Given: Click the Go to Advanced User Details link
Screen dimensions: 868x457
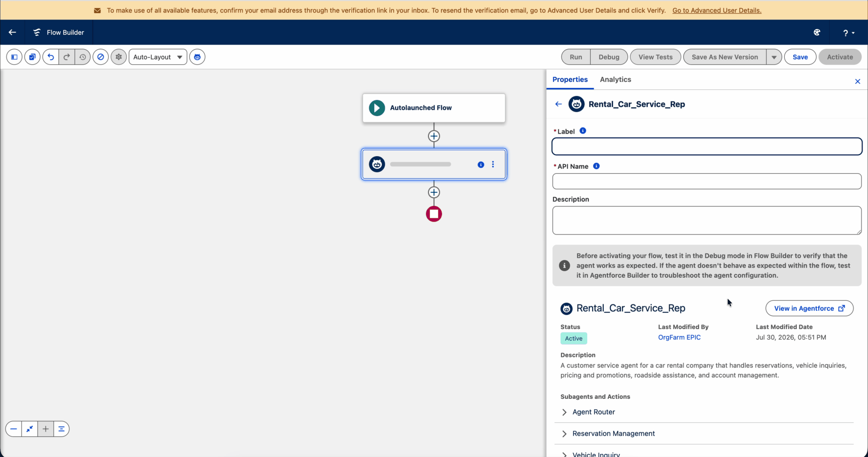Looking at the screenshot, I should pos(717,10).
